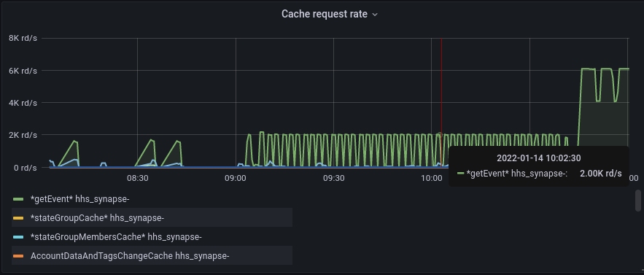Click the 09:30 x-axis time label

point(333,178)
